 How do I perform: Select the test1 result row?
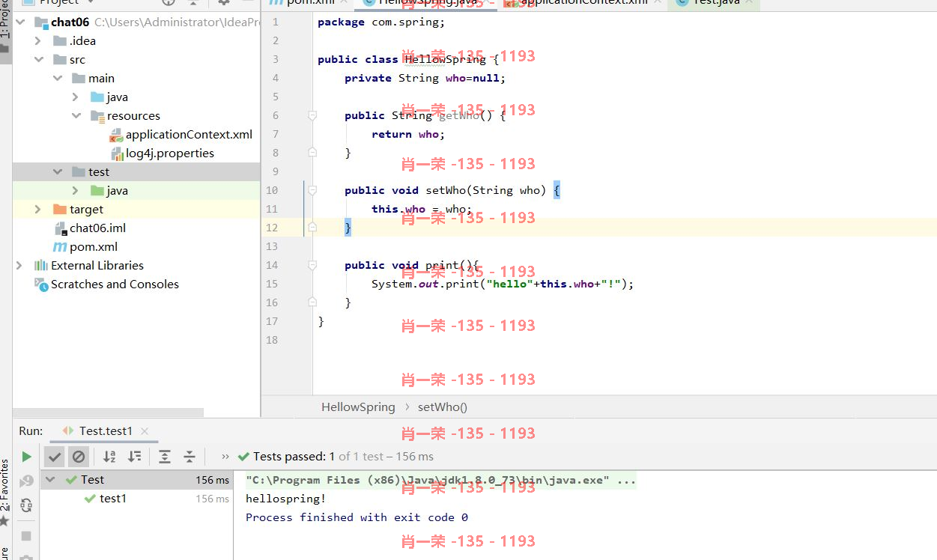point(136,499)
